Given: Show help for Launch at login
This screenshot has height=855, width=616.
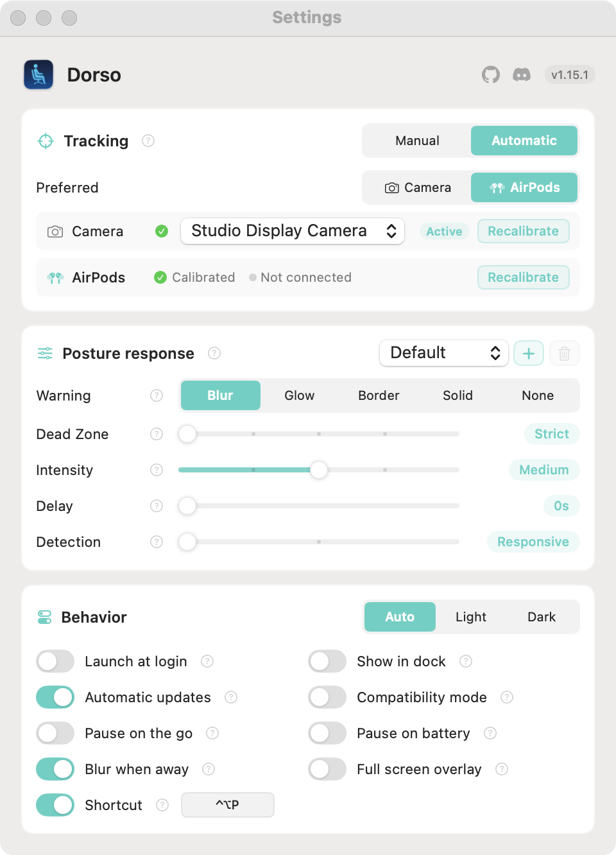Looking at the screenshot, I should pyautogui.click(x=207, y=661).
